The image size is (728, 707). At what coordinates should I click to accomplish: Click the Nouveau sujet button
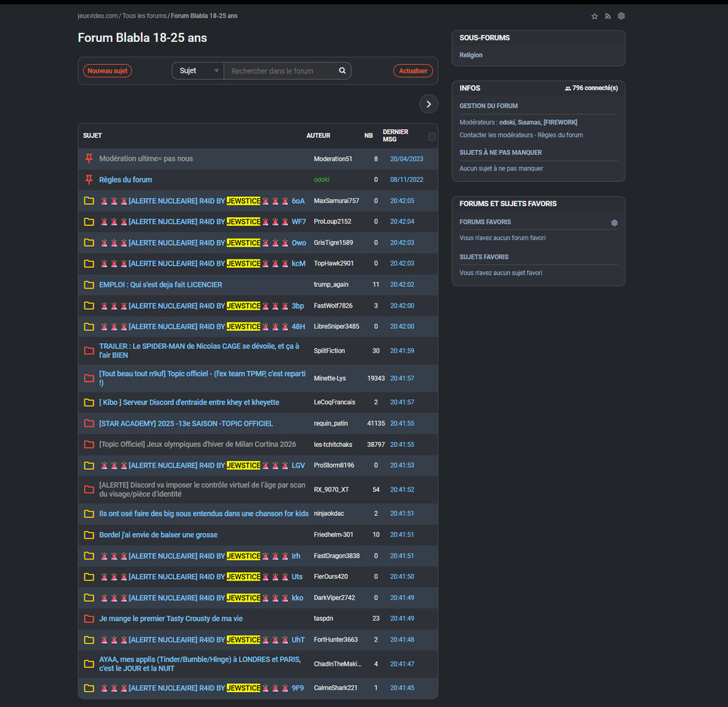coord(107,71)
